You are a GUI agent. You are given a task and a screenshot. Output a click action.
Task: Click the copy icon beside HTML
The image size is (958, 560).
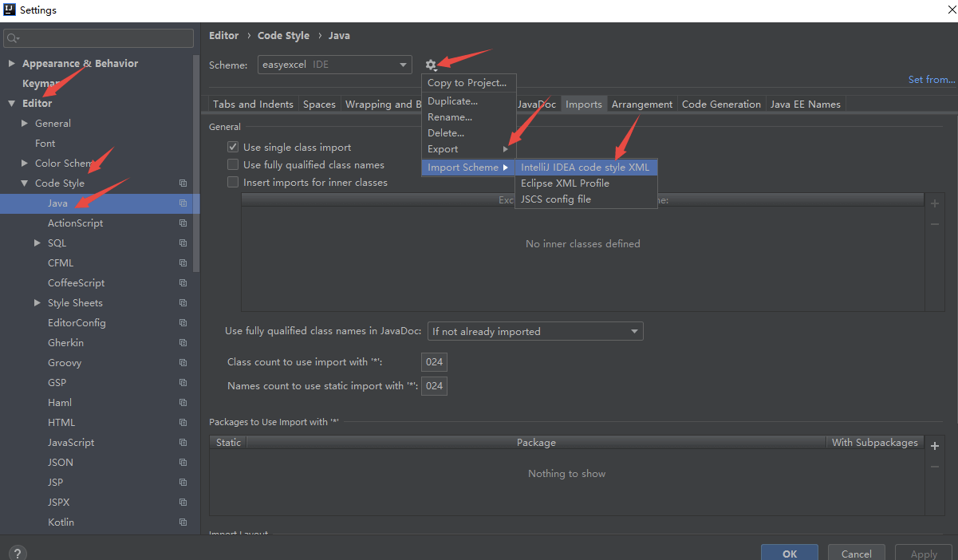183,423
